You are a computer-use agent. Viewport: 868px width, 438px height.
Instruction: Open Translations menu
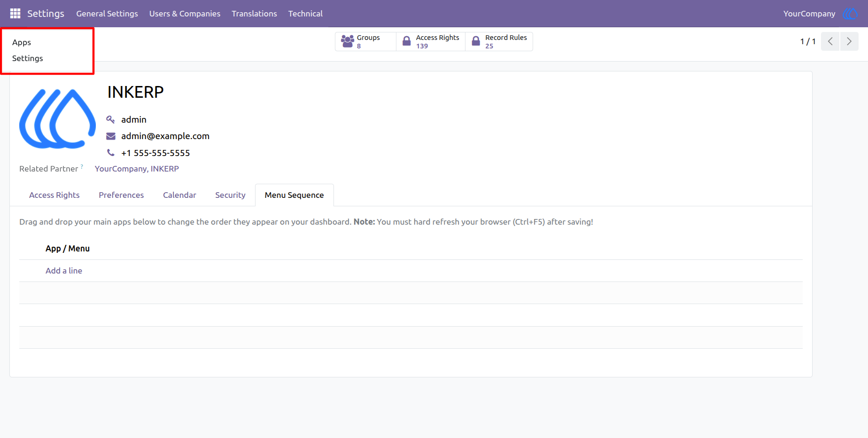[x=254, y=14]
